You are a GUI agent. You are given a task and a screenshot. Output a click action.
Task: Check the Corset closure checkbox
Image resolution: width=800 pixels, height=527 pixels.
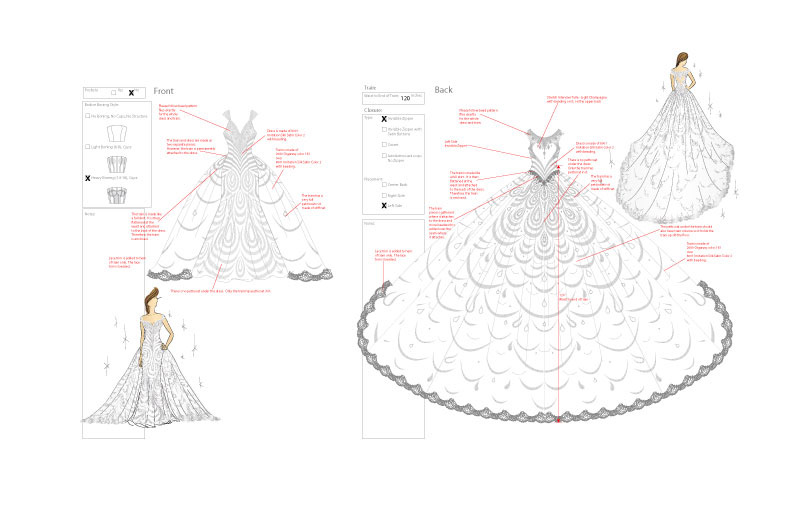[x=384, y=144]
